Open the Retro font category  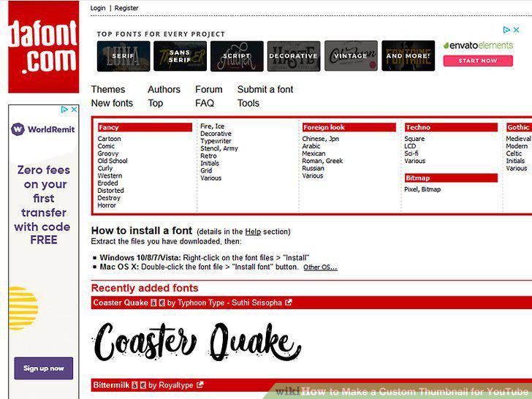coord(208,156)
